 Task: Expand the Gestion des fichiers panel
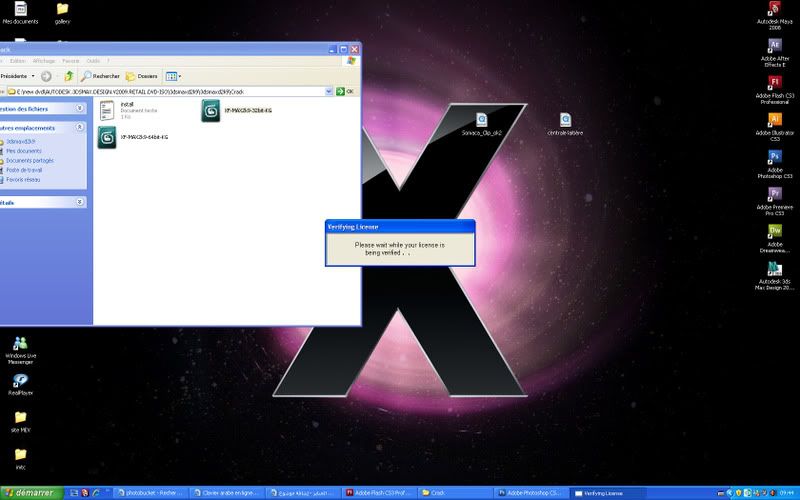click(80, 108)
